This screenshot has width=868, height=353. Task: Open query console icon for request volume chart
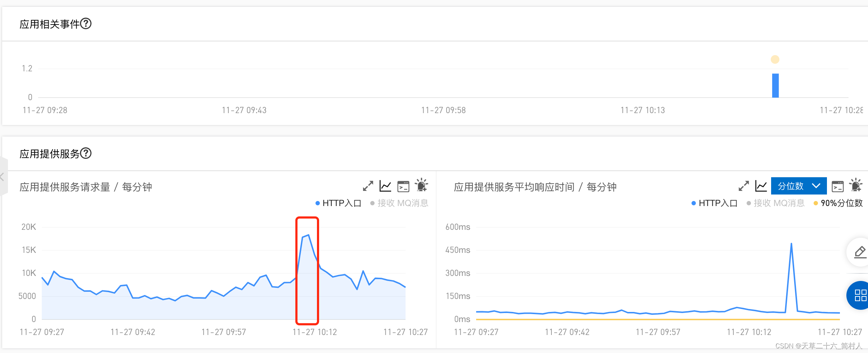click(x=403, y=186)
